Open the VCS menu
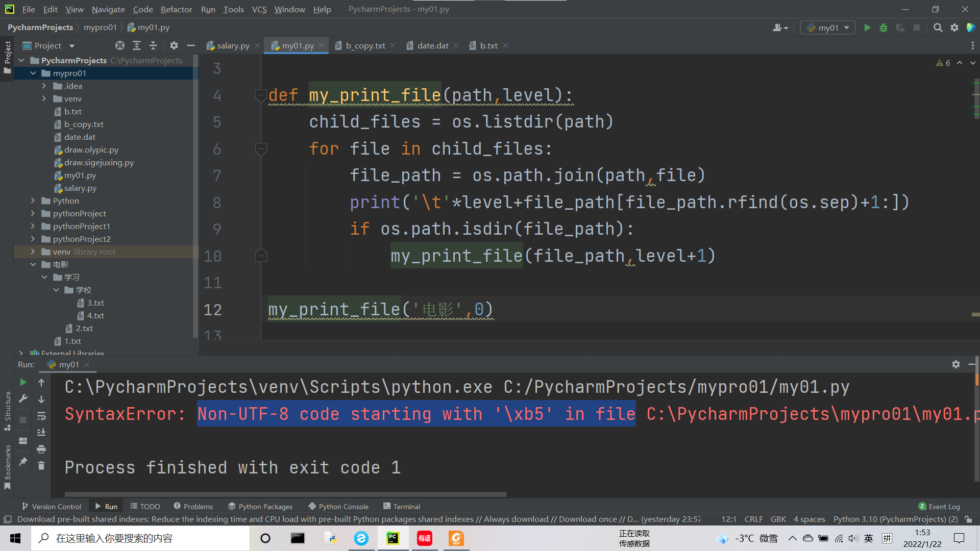 (x=259, y=9)
